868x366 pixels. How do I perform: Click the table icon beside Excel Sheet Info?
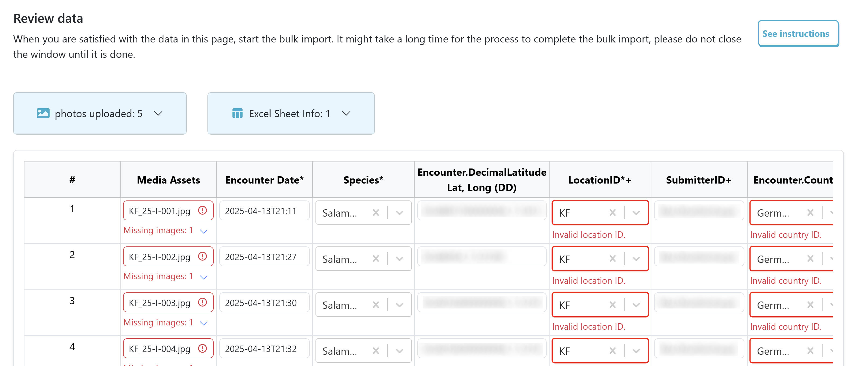coord(238,113)
